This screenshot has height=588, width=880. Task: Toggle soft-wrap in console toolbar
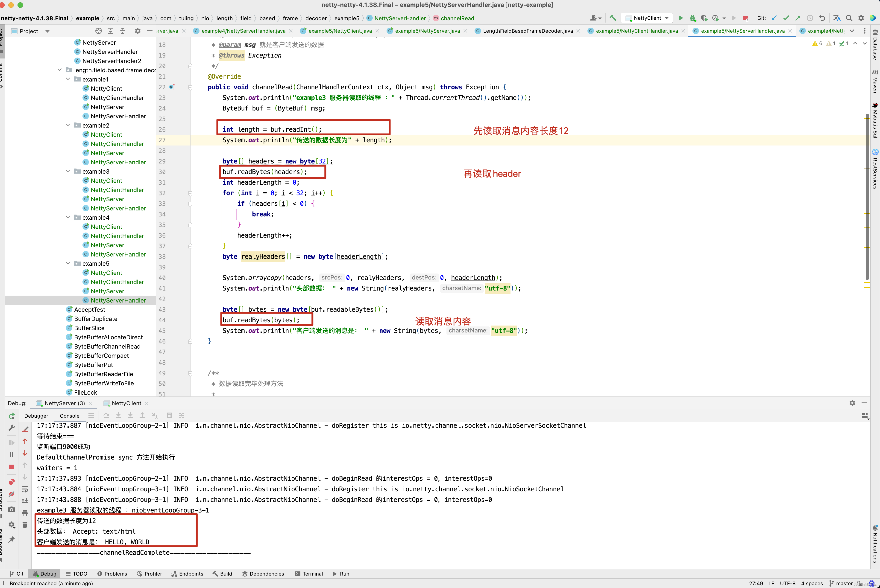click(25, 489)
